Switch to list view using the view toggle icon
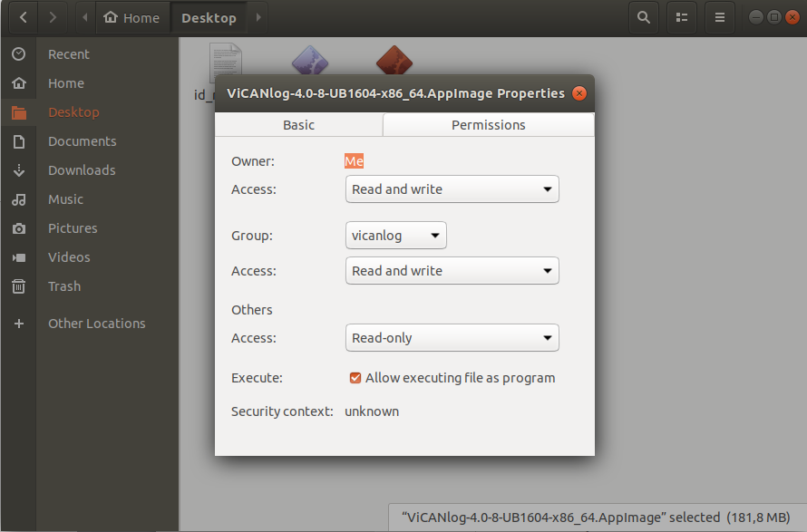Viewport: 807px width, 532px height. 682,17
